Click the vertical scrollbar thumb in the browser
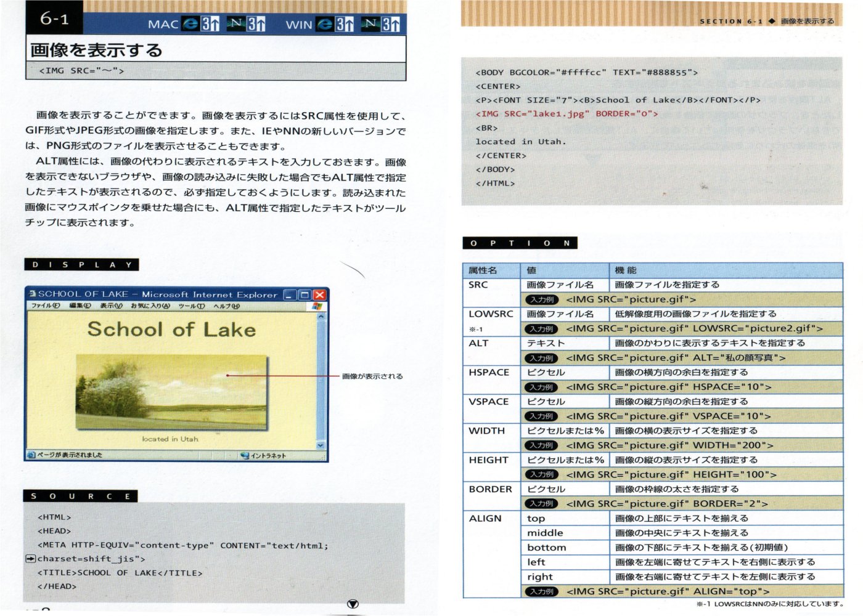 tap(321, 376)
